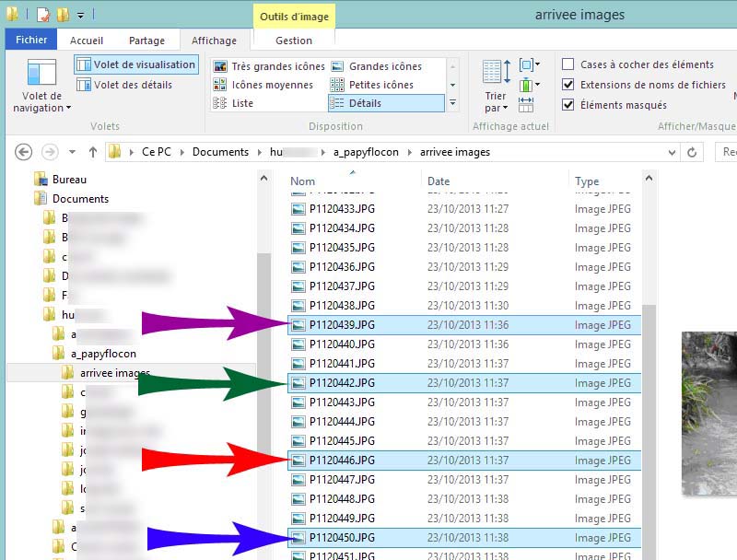737x560 pixels.
Task: Switch to the Partage ribbon tab
Action: point(146,41)
